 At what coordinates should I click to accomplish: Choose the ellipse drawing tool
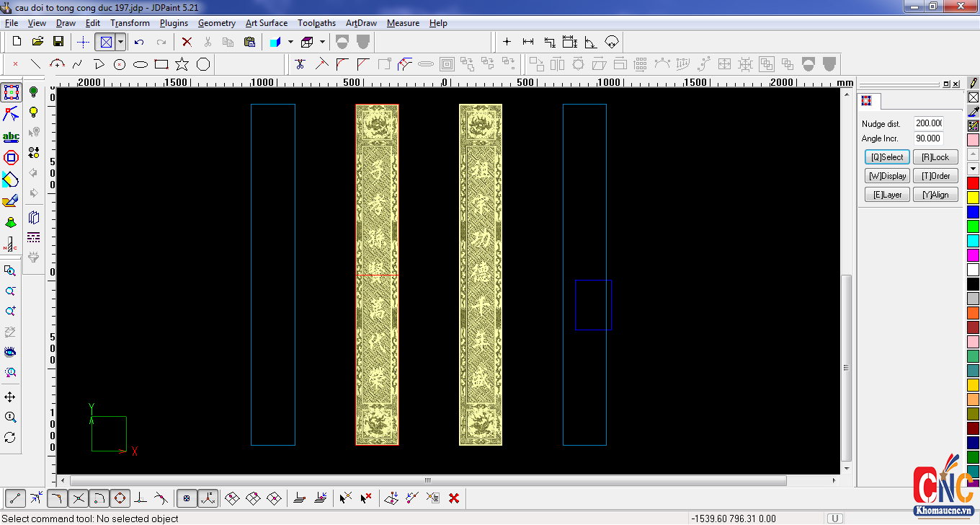coord(141,64)
